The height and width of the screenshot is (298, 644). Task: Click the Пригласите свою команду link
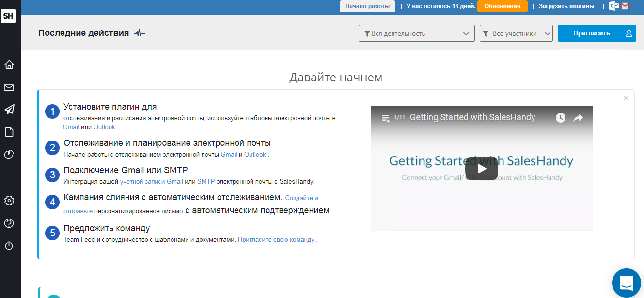tap(276, 239)
